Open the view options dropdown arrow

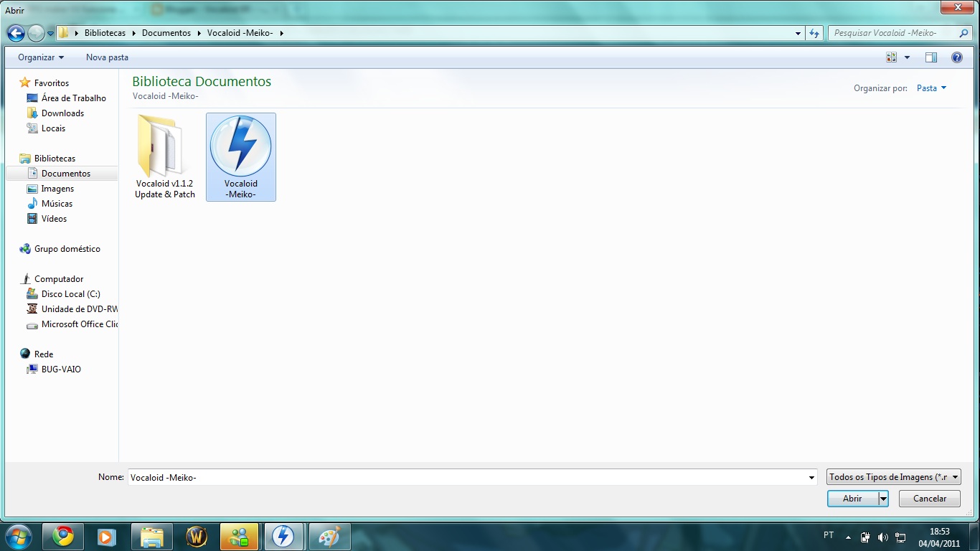(x=907, y=57)
